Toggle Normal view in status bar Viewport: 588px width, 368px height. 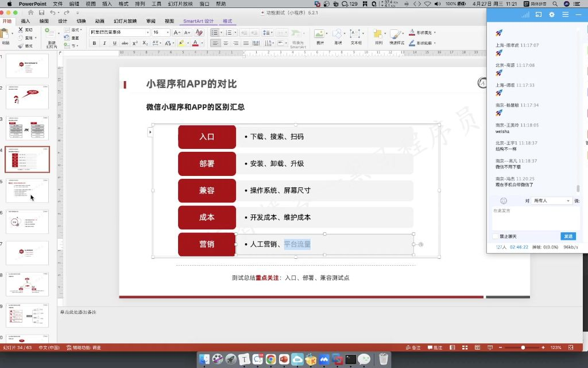point(452,348)
